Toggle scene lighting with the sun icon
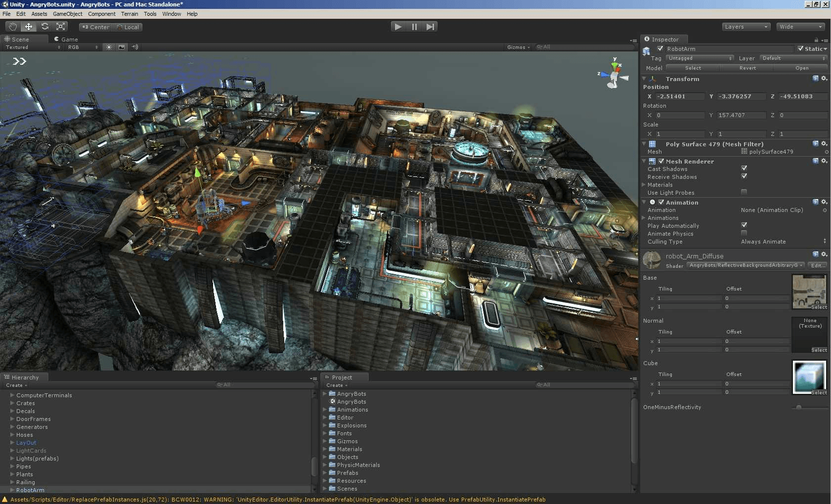The image size is (831, 504). click(108, 47)
